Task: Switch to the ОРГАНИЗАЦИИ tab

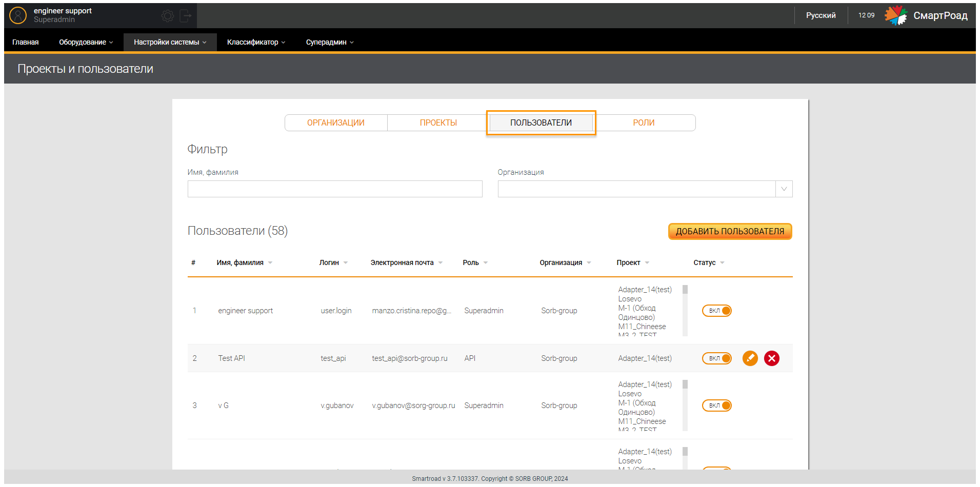Action: pyautogui.click(x=336, y=123)
